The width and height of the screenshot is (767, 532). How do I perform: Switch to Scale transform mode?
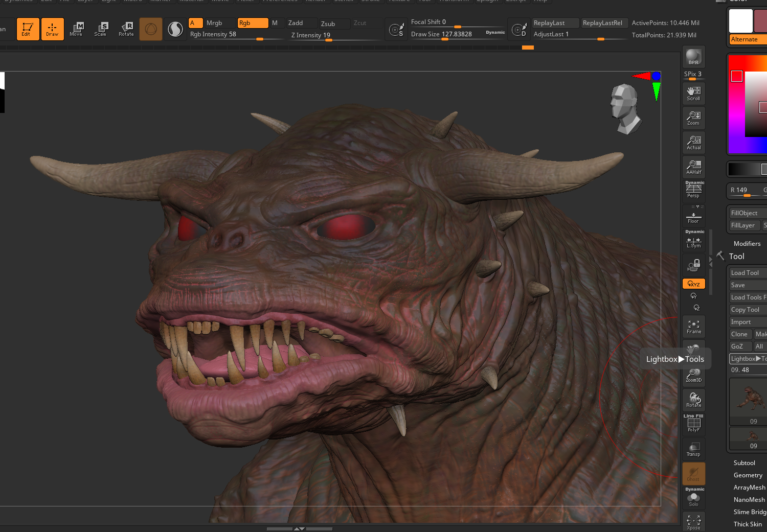pos(101,29)
